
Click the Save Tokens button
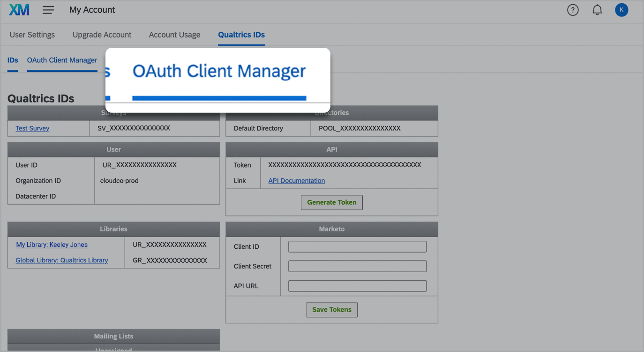pos(332,310)
